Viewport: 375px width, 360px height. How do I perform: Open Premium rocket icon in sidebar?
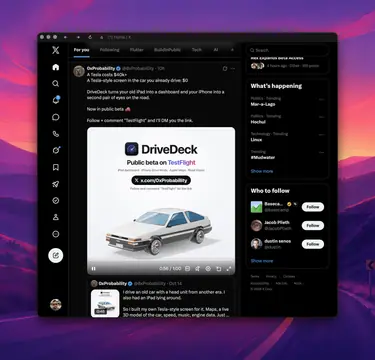tap(56, 184)
